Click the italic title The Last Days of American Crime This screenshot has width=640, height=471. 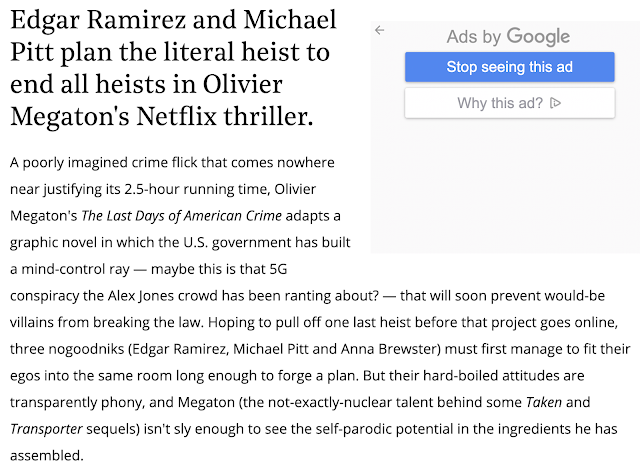coord(181,216)
